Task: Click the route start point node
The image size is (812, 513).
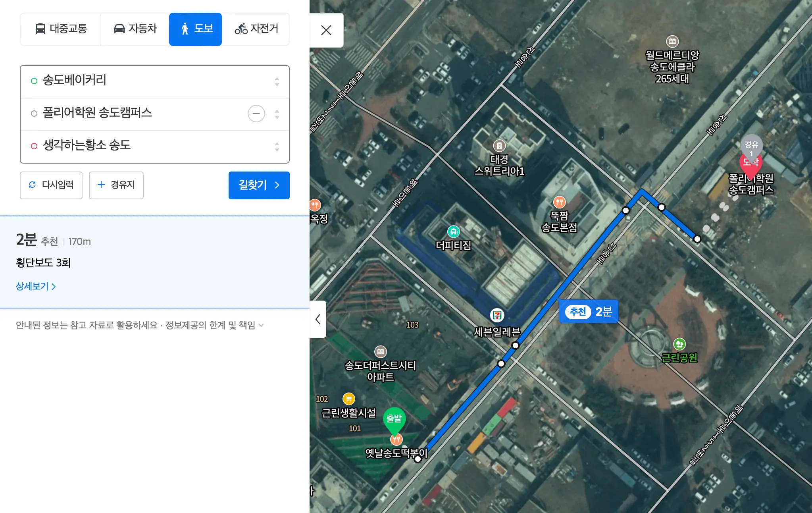Action: coord(418,459)
